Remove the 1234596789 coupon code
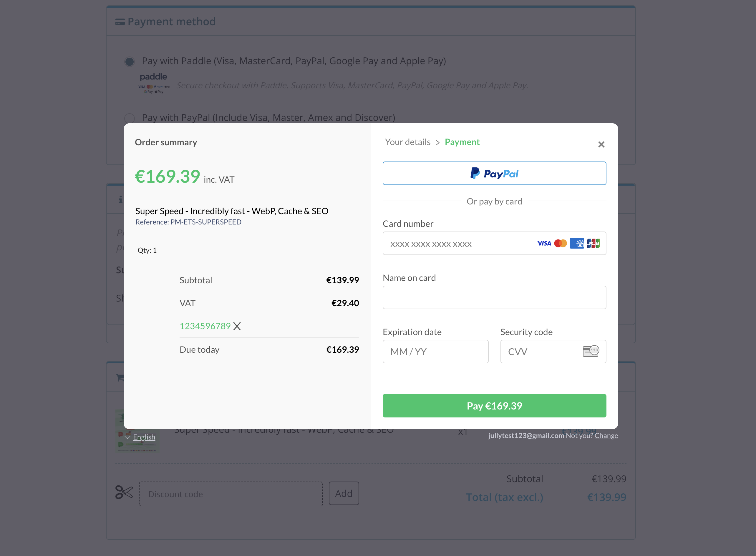 [237, 326]
